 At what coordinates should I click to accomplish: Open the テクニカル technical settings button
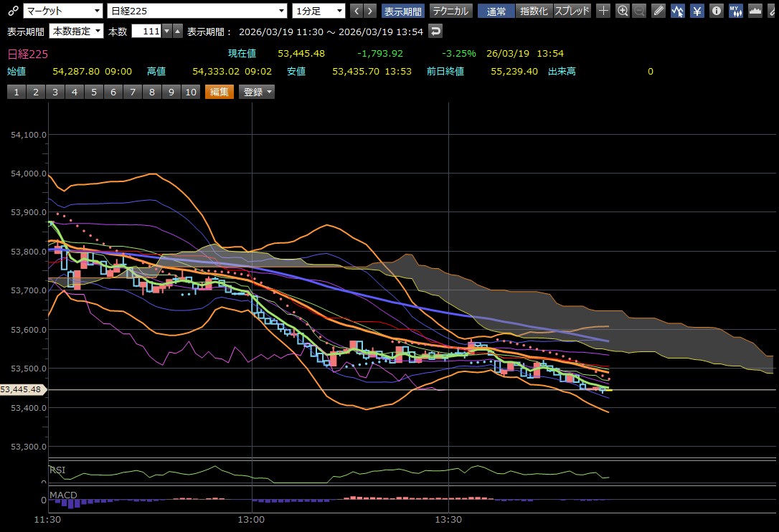[x=450, y=11]
